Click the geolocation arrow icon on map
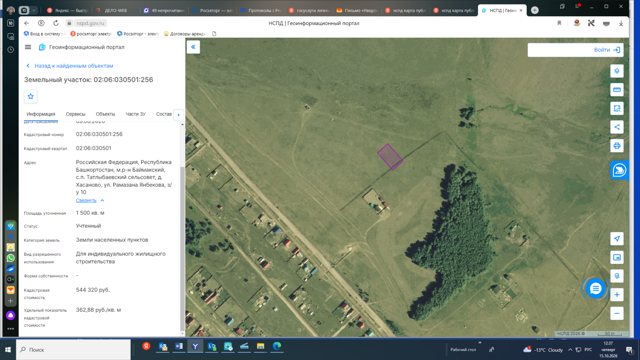640x360 pixels. (x=617, y=239)
